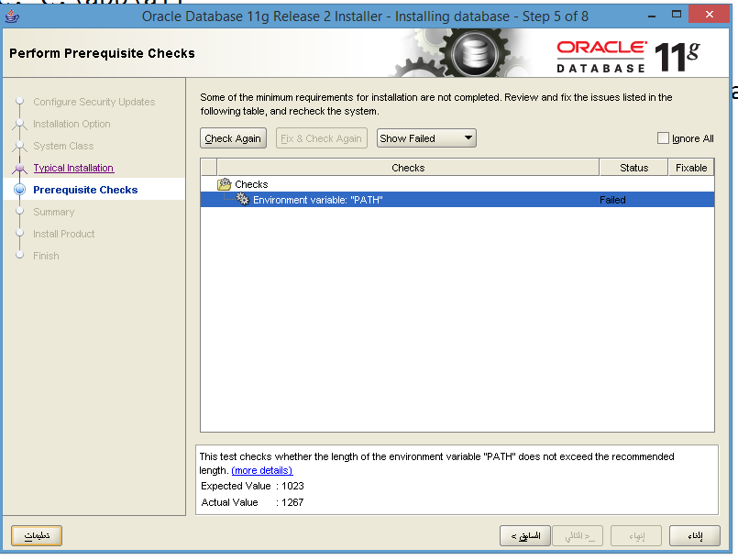Click the Back (السابق) button
738x560 pixels.
525,535
